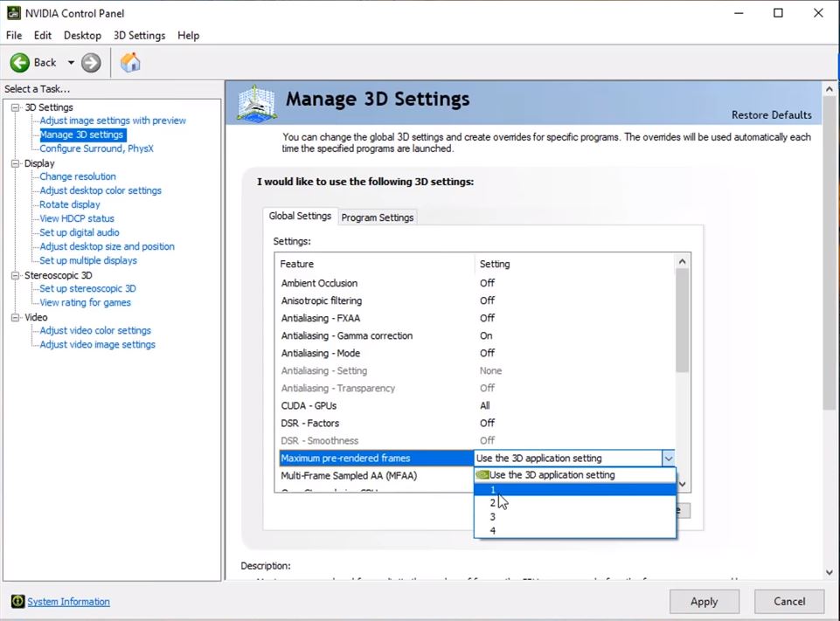The image size is (840, 621).
Task: Click the settings list scrollbar up arrow
Action: pyautogui.click(x=682, y=261)
